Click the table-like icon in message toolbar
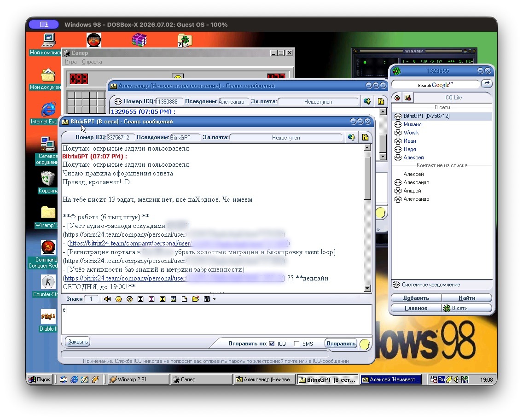The height and width of the screenshot is (420, 523). (174, 299)
